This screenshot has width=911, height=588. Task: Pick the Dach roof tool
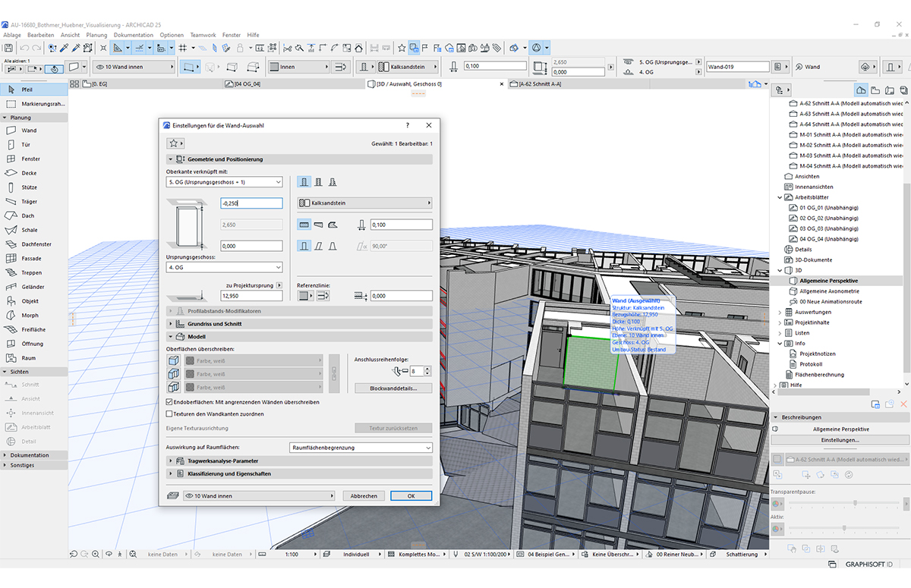point(28,215)
